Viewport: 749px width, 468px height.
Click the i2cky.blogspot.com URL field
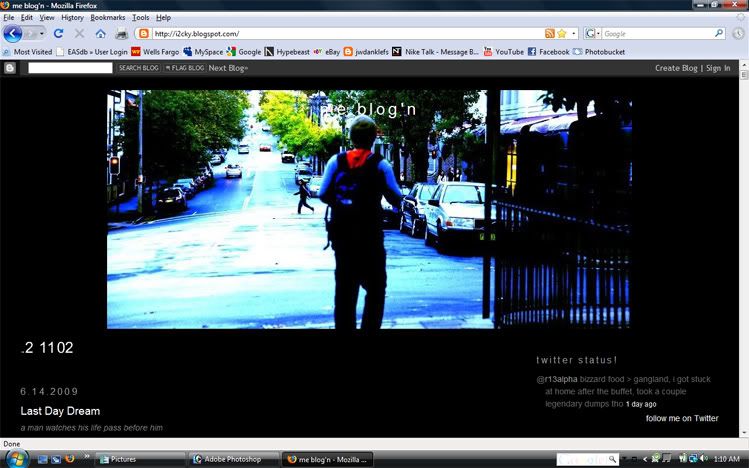point(348,33)
